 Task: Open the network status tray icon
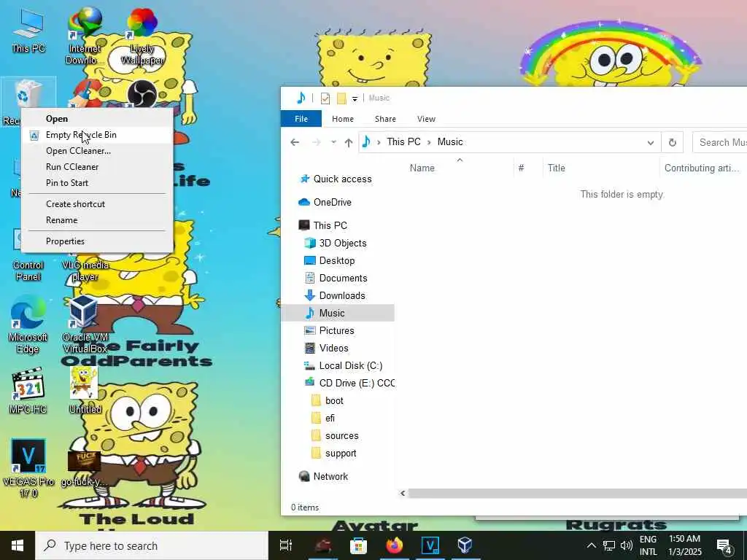tap(609, 545)
